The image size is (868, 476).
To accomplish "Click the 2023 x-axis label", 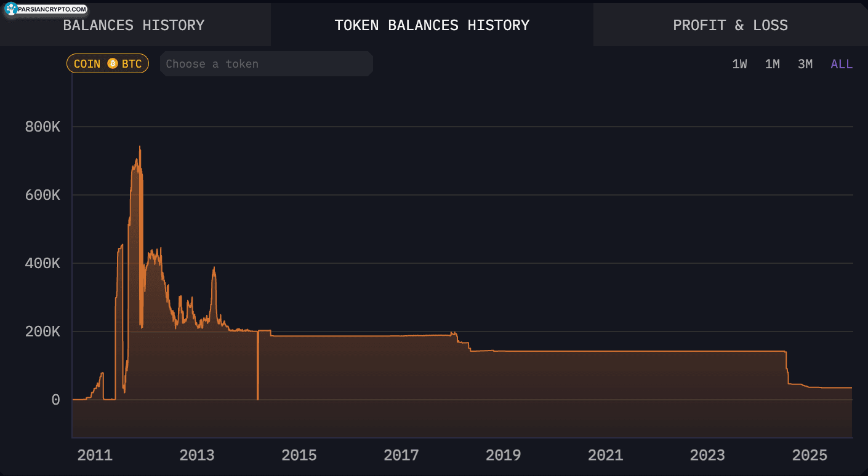I will 707,456.
